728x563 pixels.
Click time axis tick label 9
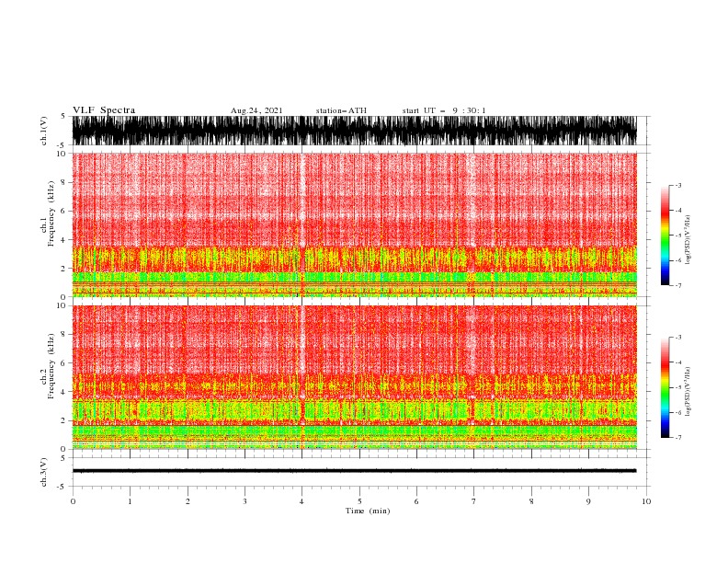[588, 501]
